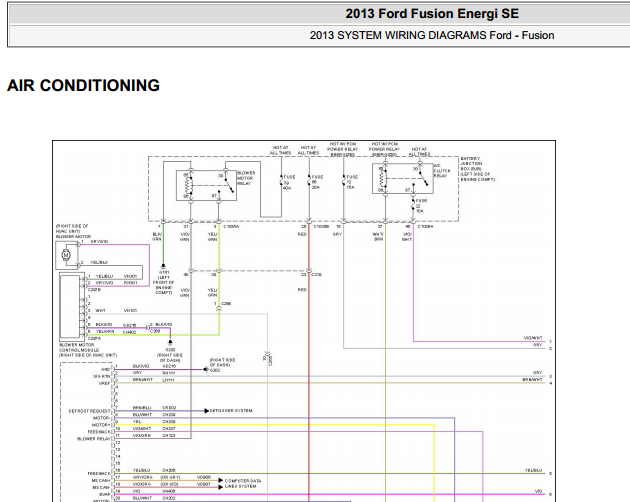Click the COMPUTER DATA LINES SYSTEM label
The width and height of the screenshot is (630, 502).
[243, 484]
